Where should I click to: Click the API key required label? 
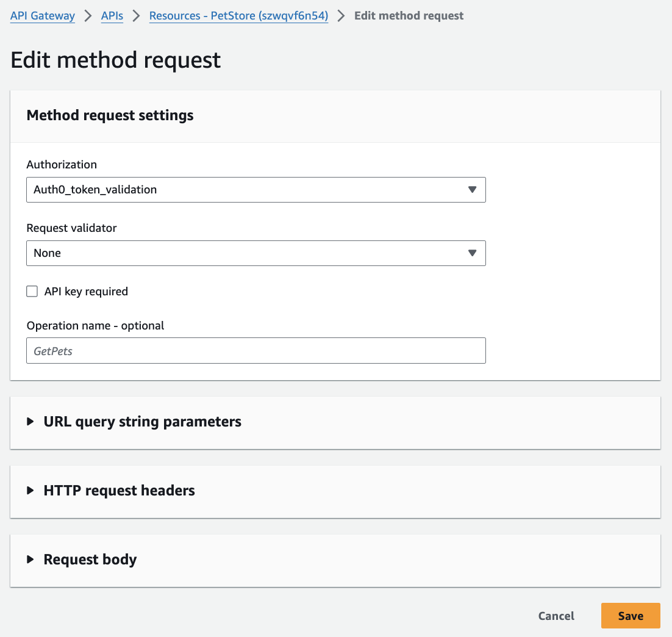(x=86, y=292)
